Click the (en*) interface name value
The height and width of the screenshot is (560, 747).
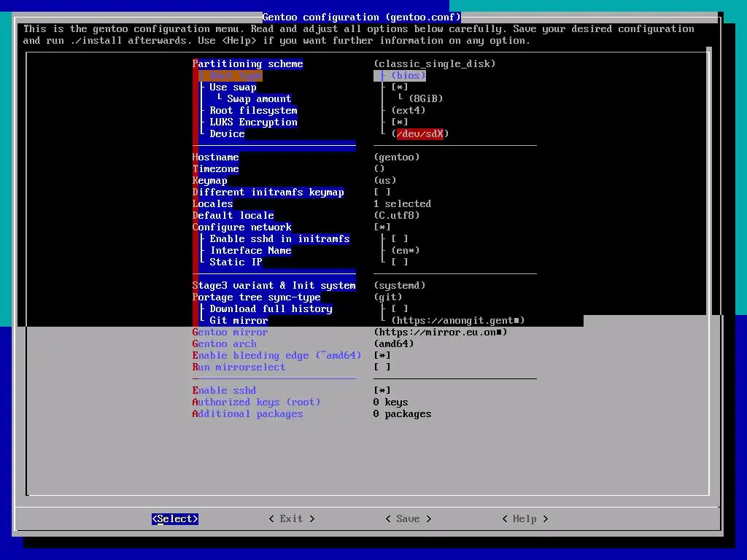(406, 251)
